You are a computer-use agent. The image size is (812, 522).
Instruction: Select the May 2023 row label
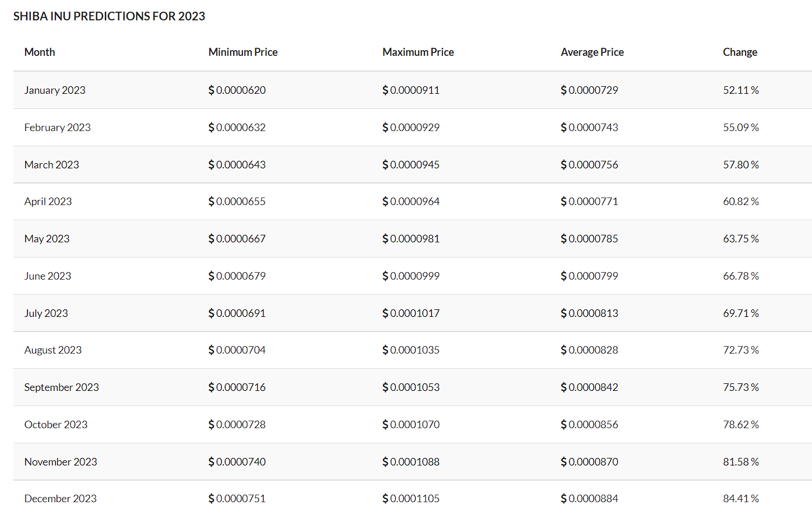(x=47, y=238)
